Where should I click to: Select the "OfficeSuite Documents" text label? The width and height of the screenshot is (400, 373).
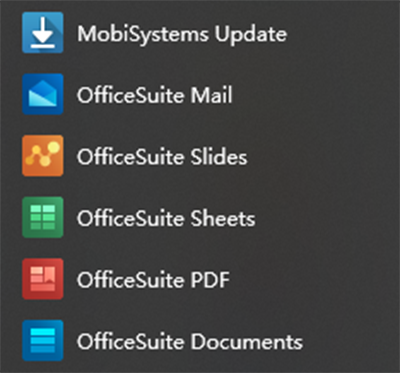pyautogui.click(x=190, y=341)
